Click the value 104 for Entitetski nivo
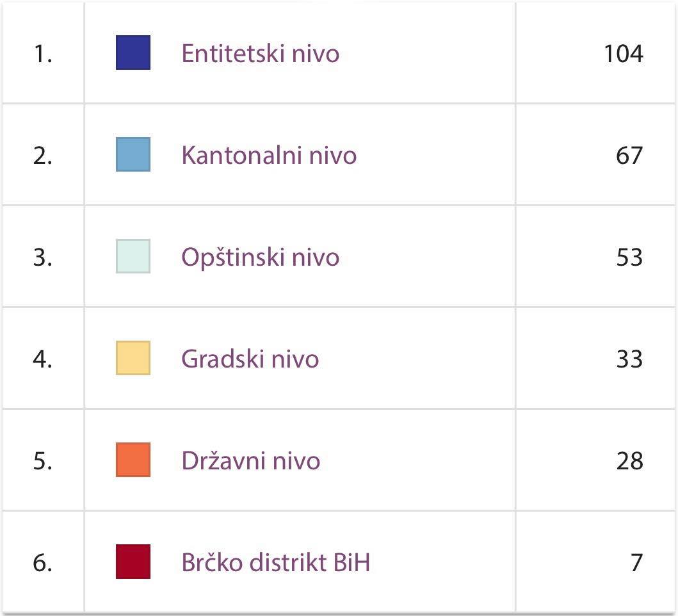The width and height of the screenshot is (678, 616). pos(623,53)
